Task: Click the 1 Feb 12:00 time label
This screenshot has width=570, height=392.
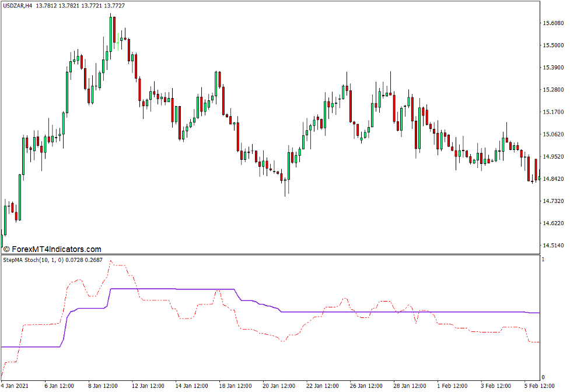Action: pos(452,386)
